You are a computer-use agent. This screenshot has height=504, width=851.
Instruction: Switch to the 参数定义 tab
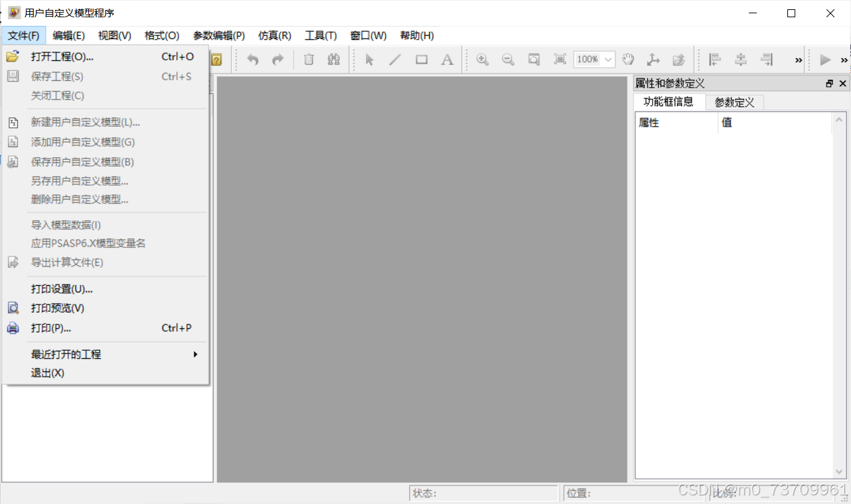(x=734, y=102)
